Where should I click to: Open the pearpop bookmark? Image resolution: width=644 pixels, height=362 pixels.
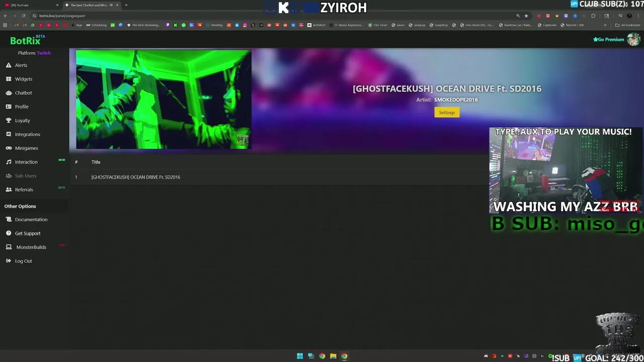tap(417, 25)
